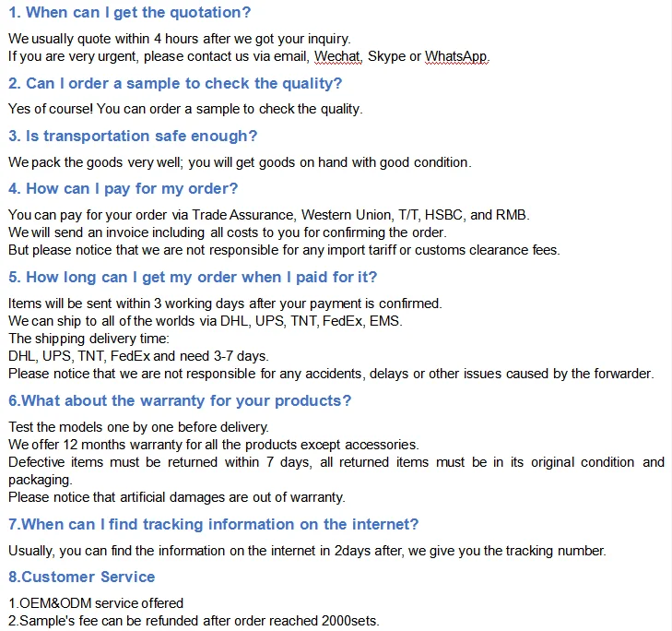Click the line 'The shipping delivery time:'
This screenshot has height=631, width=672.
pos(88,339)
